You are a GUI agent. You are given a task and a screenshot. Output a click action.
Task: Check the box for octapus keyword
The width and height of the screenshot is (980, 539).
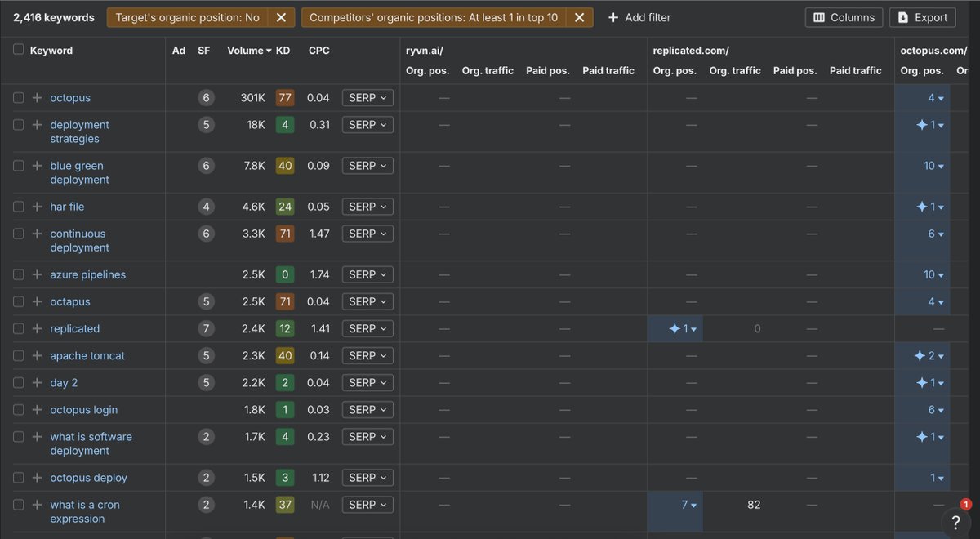19,301
